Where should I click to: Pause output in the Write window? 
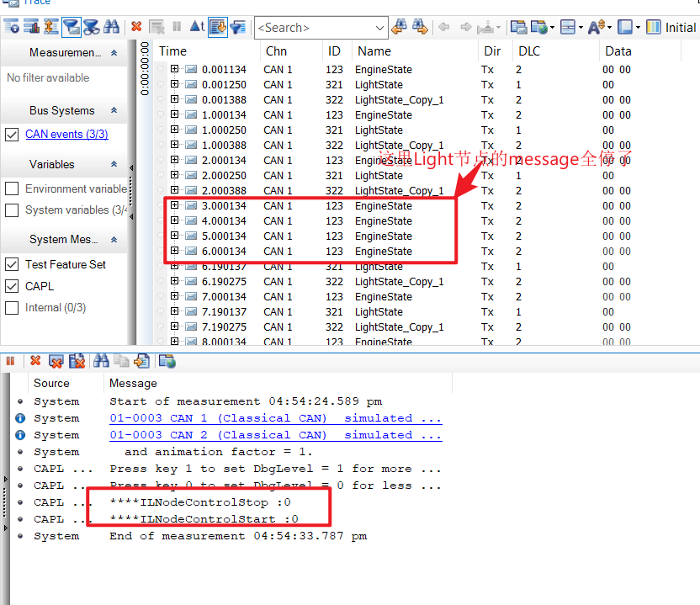coord(11,361)
